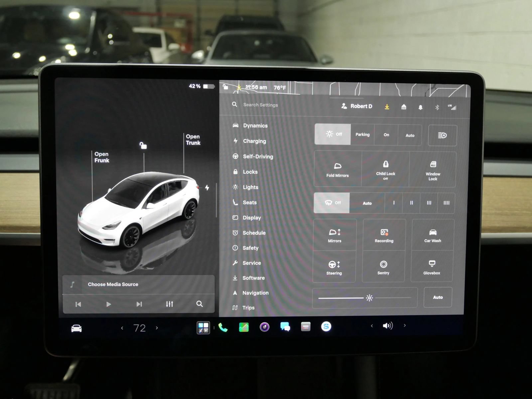Viewport: 532px width, 399px height.
Task: Decrease cabin temperature from 72
Action: pos(122,328)
